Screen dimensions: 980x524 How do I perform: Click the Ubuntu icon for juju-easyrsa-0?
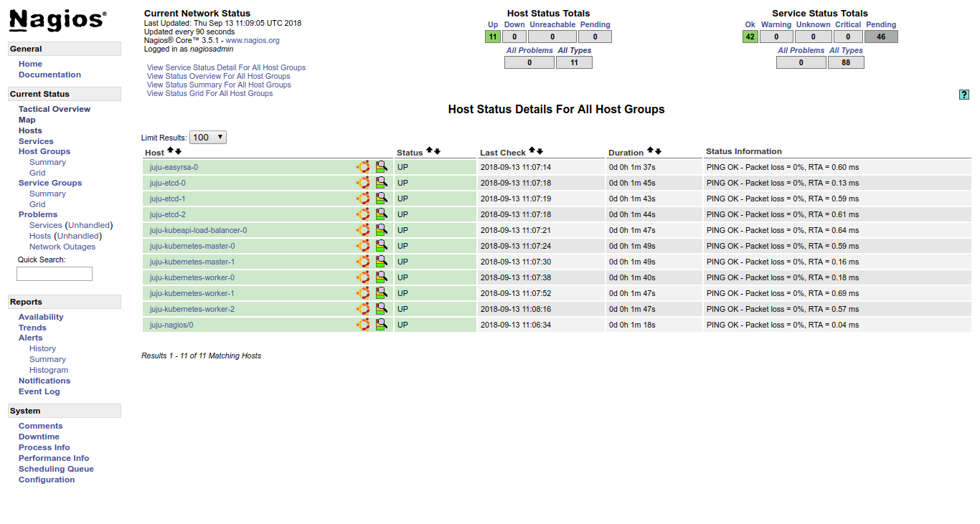tap(363, 167)
